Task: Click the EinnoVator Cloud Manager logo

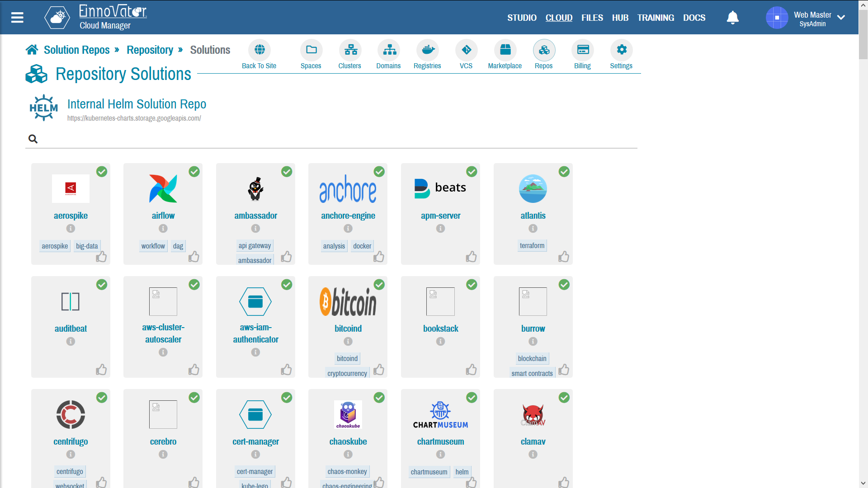Action: tap(96, 17)
